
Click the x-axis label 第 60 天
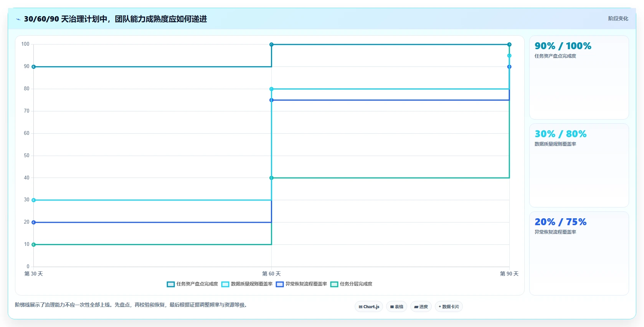click(x=271, y=274)
